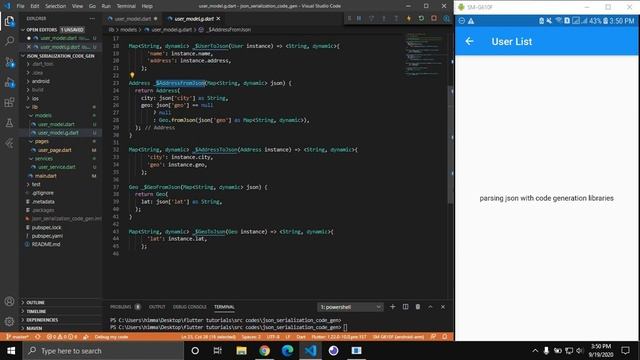Click the Dart language mode in status bar
Screen dimensions: 640x360
(301, 337)
